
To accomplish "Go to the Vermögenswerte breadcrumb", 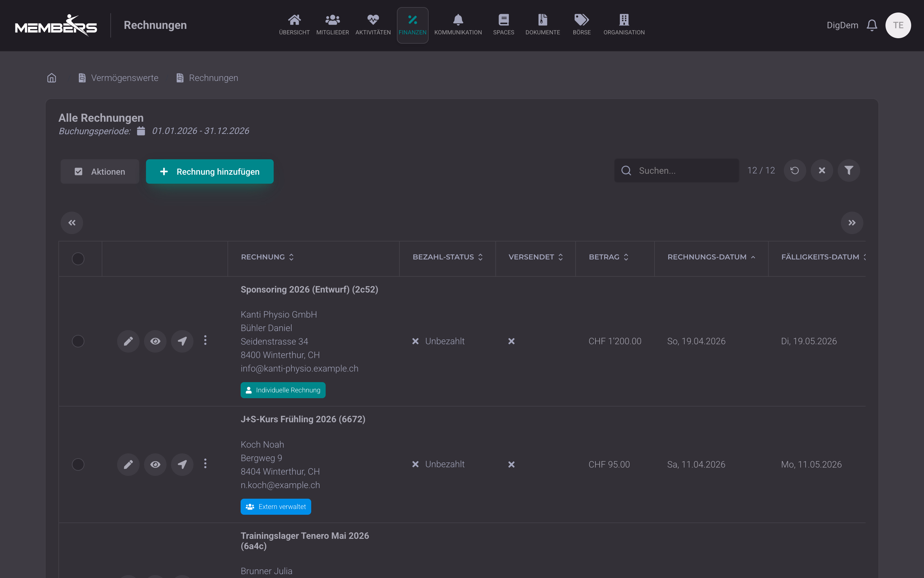I will click(x=118, y=78).
